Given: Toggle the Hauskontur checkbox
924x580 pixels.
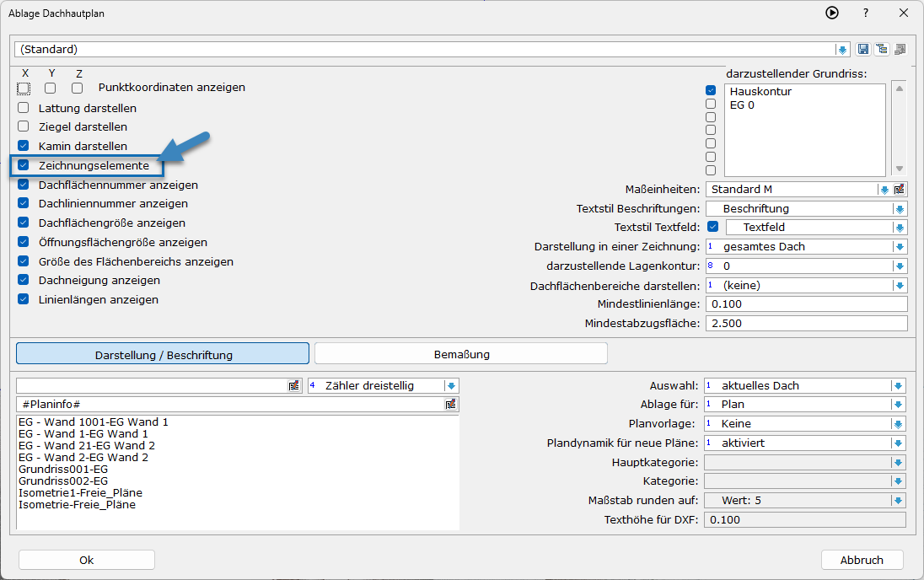Looking at the screenshot, I should (711, 91).
